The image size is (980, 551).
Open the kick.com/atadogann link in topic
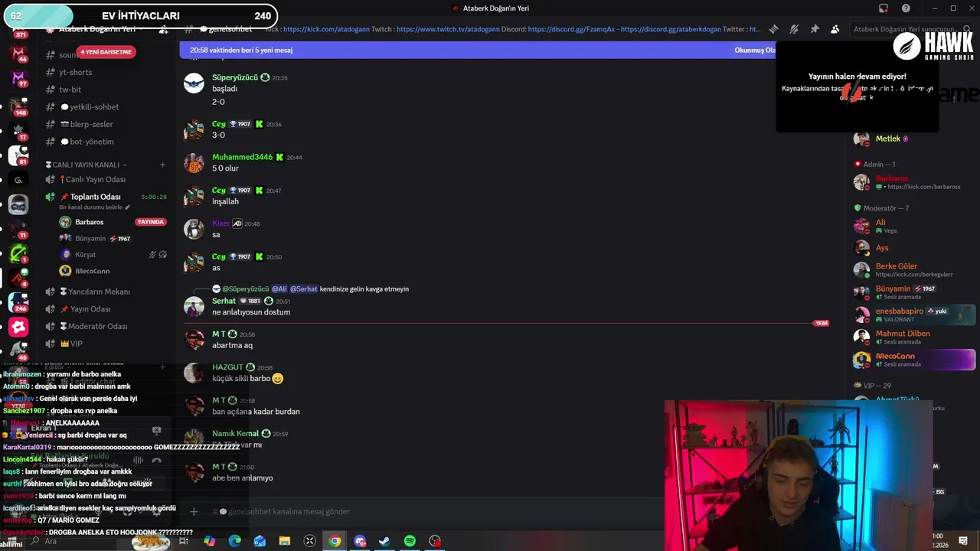(x=326, y=29)
